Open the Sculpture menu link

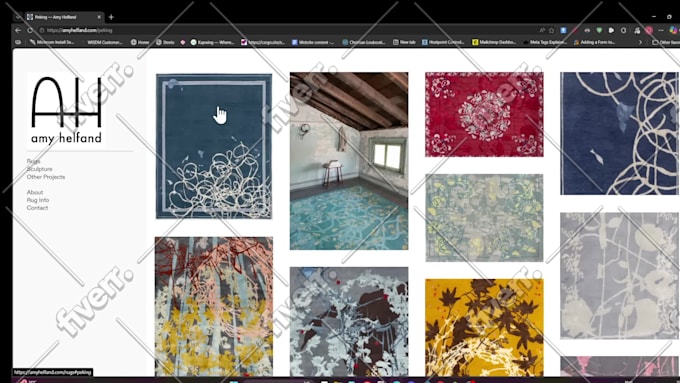coord(39,169)
